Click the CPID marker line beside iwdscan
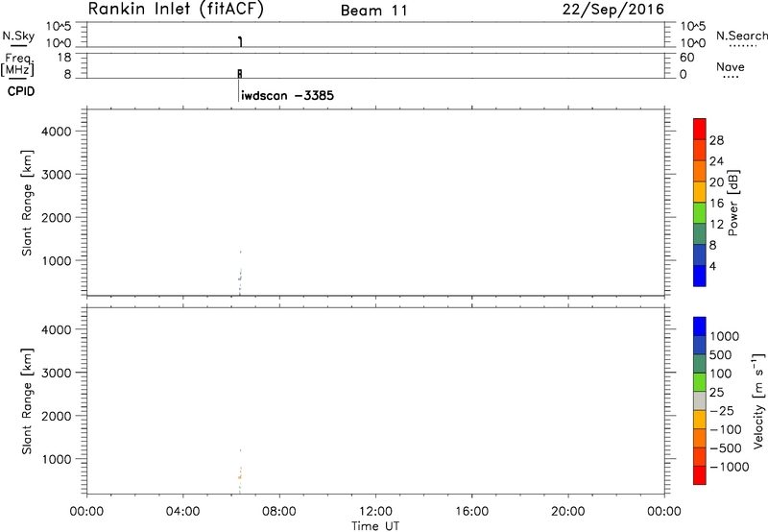This screenshot has height=532, width=768. pyautogui.click(x=238, y=90)
